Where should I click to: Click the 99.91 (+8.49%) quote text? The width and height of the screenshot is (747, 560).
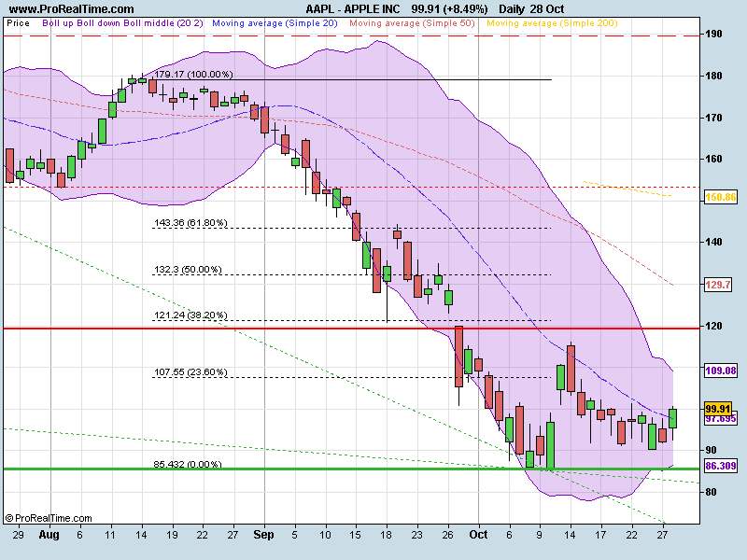coord(450,9)
